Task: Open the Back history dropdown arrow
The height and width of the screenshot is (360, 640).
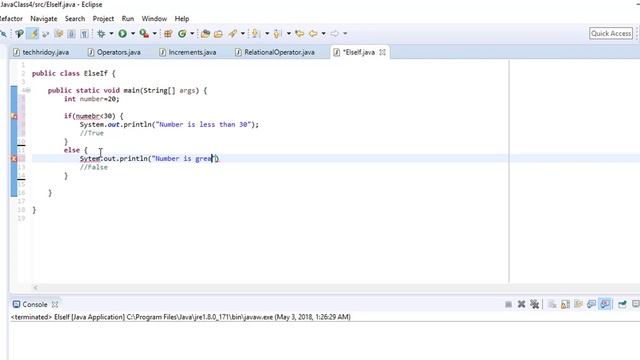Action: point(323,33)
